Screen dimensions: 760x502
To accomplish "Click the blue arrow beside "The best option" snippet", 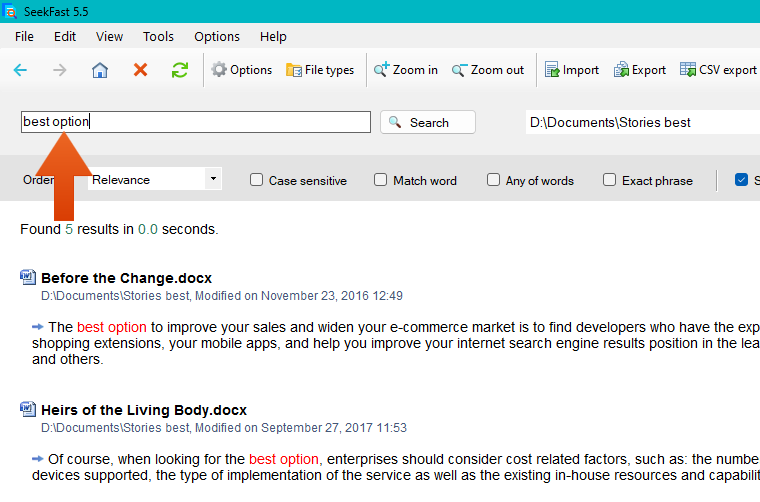I will (38, 327).
